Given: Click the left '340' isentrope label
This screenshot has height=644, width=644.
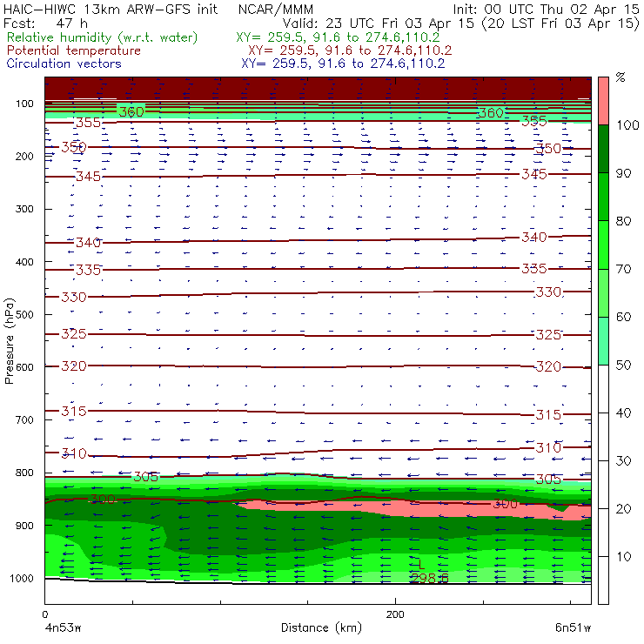Looking at the screenshot, I should click(88, 242).
